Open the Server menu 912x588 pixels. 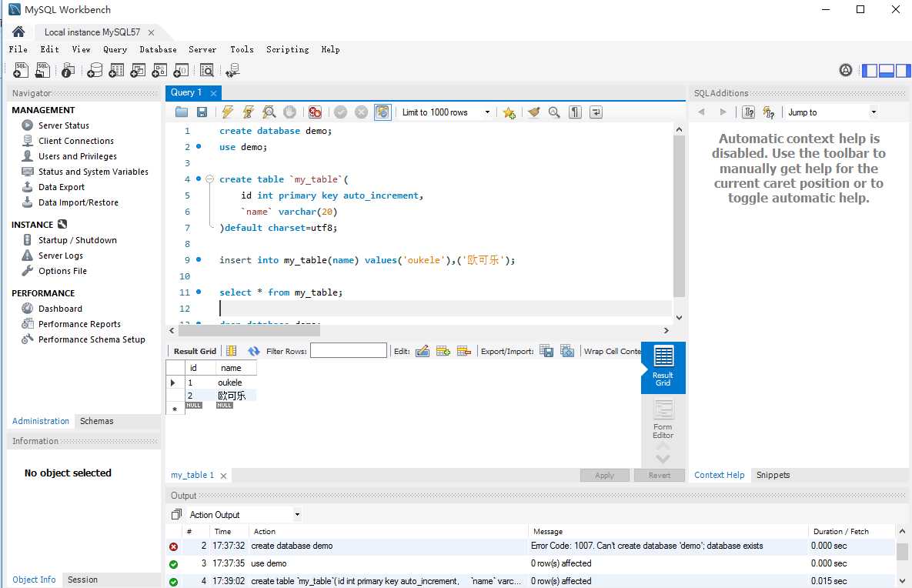202,49
